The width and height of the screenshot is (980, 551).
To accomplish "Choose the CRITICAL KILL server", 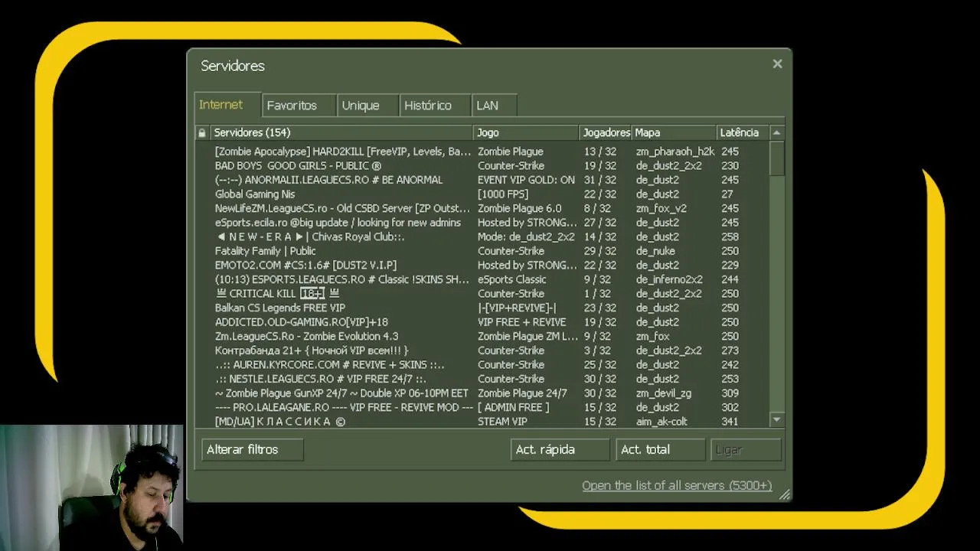I will coord(482,293).
